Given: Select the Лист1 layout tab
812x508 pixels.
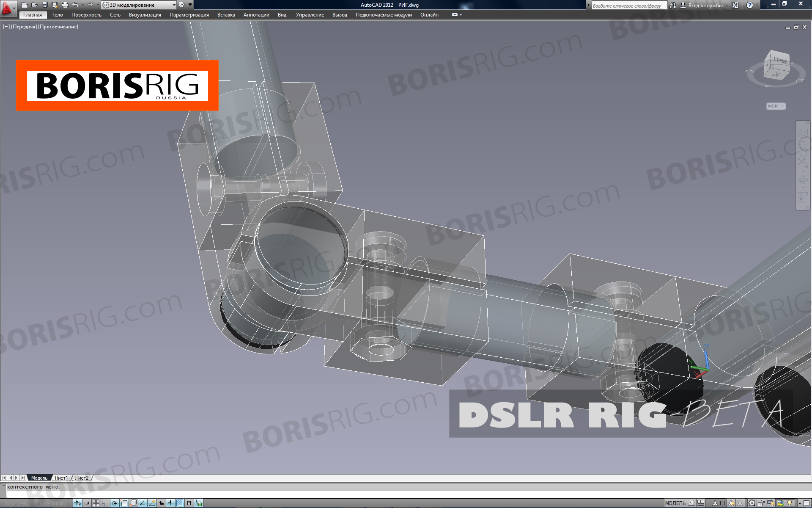Looking at the screenshot, I should tap(61, 478).
